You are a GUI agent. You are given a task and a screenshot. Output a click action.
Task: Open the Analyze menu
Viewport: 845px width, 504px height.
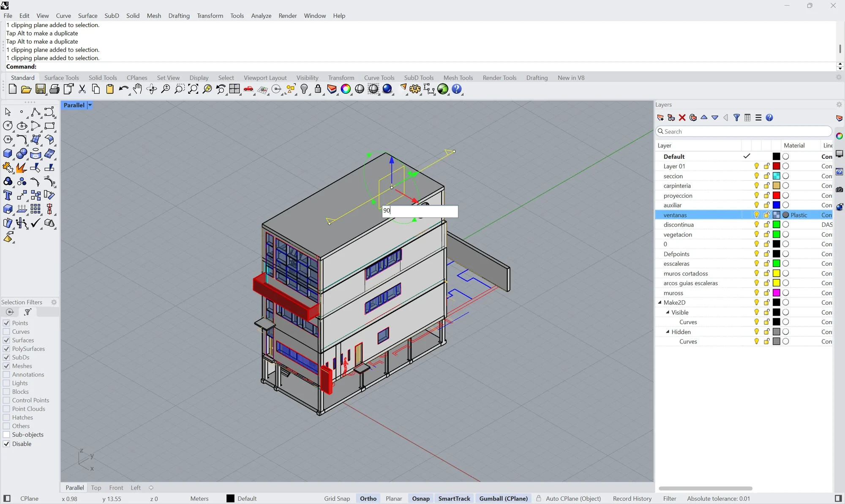pyautogui.click(x=261, y=16)
